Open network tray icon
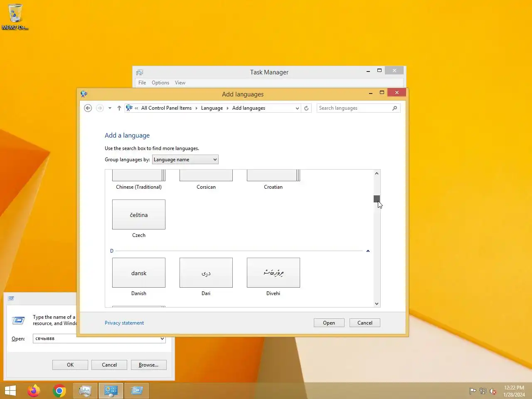The image size is (532, 399). [483, 391]
